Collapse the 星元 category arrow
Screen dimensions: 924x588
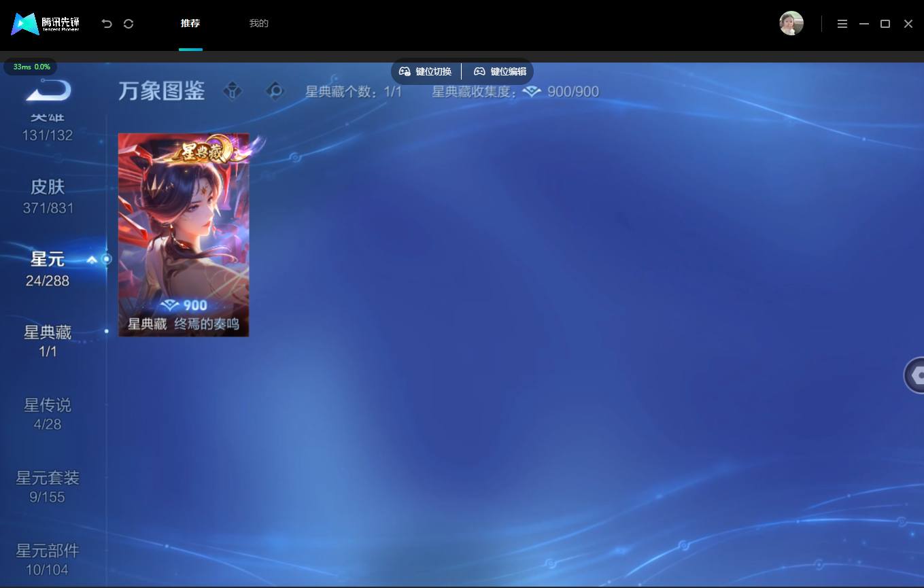[x=92, y=260]
